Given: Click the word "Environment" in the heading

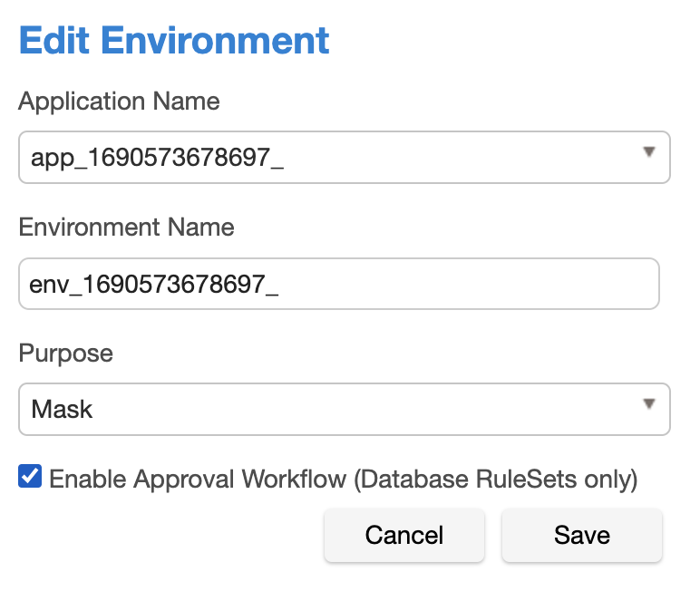Looking at the screenshot, I should [x=216, y=41].
